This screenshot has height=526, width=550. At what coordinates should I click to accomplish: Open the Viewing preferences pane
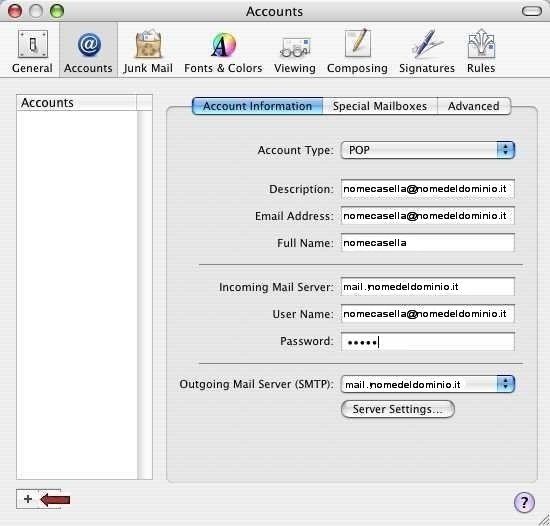click(295, 51)
